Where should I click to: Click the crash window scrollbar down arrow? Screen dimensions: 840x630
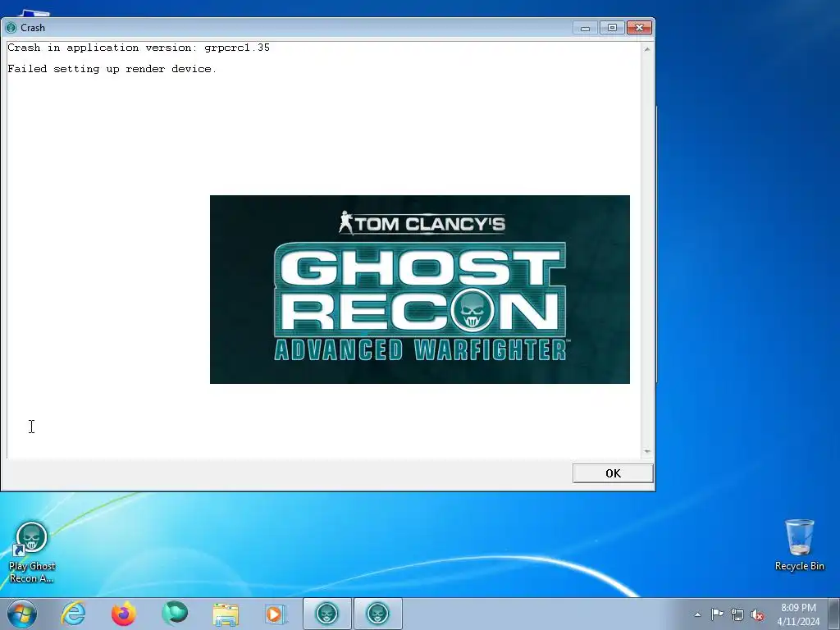coord(647,452)
